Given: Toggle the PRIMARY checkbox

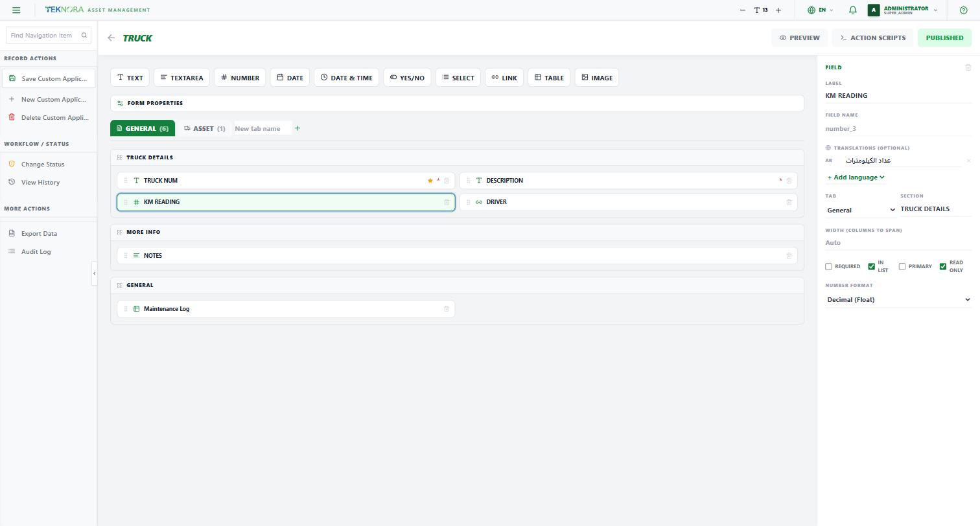Looking at the screenshot, I should tap(902, 266).
